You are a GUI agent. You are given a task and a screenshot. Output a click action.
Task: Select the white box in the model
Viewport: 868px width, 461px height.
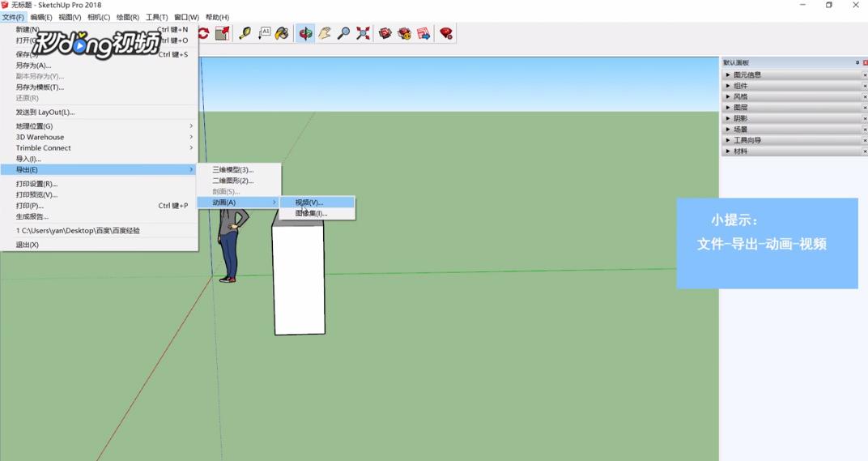pyautogui.click(x=300, y=277)
